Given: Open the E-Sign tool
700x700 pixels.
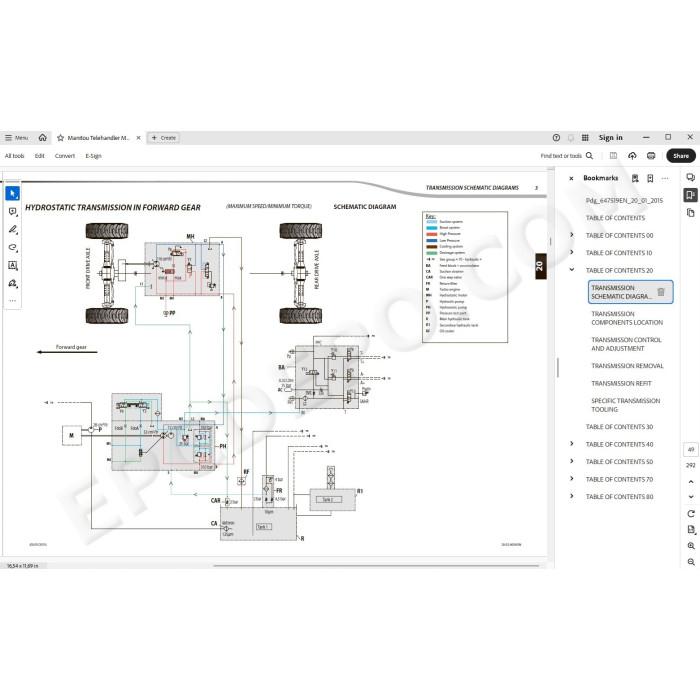Looking at the screenshot, I should pyautogui.click(x=93, y=156).
